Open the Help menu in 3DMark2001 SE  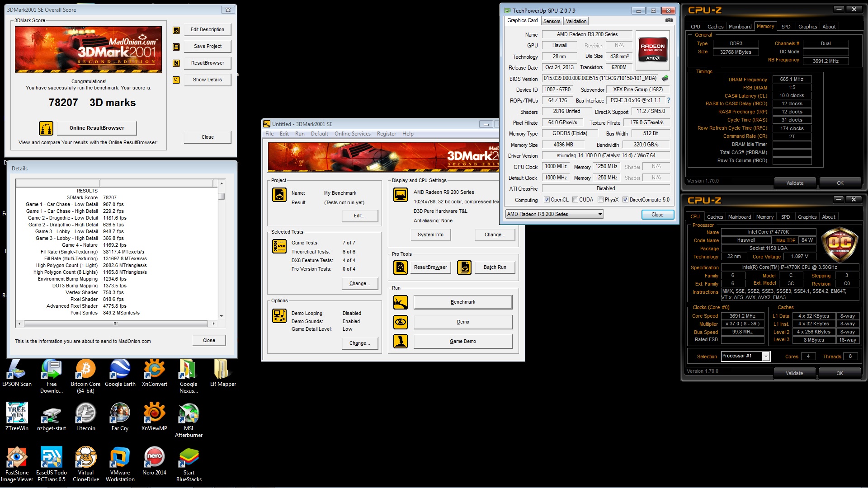[408, 134]
